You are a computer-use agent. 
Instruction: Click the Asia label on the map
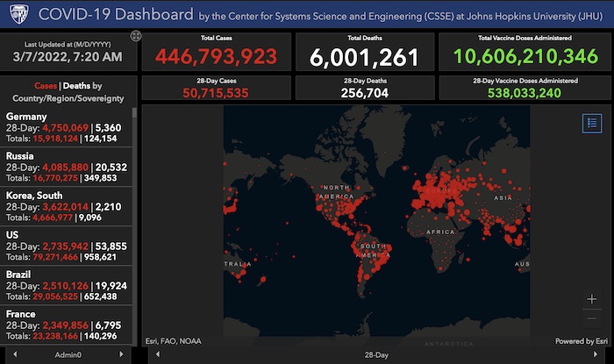pos(503,198)
